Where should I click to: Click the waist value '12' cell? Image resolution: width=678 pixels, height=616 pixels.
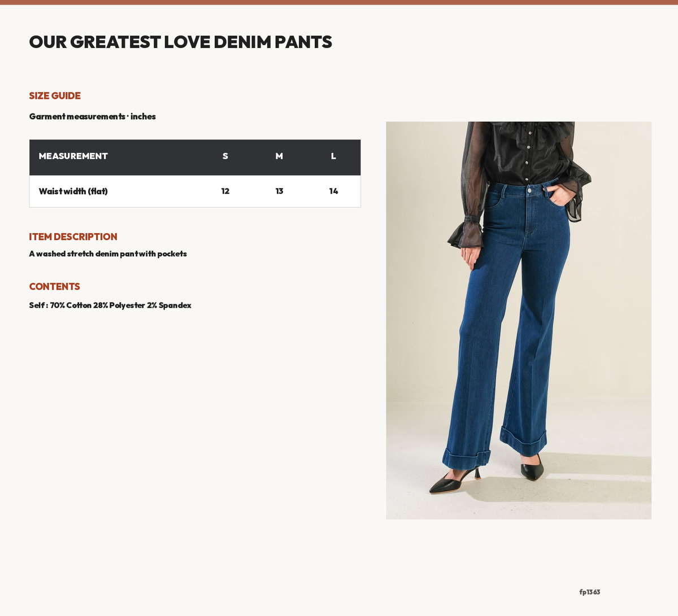(225, 191)
